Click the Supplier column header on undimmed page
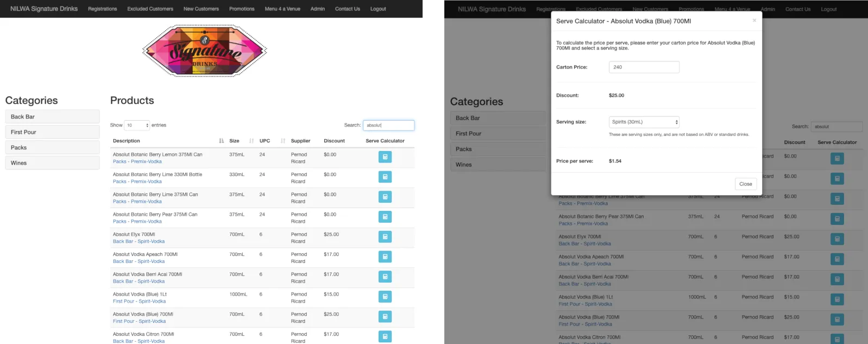The image size is (868, 344). 300,141
